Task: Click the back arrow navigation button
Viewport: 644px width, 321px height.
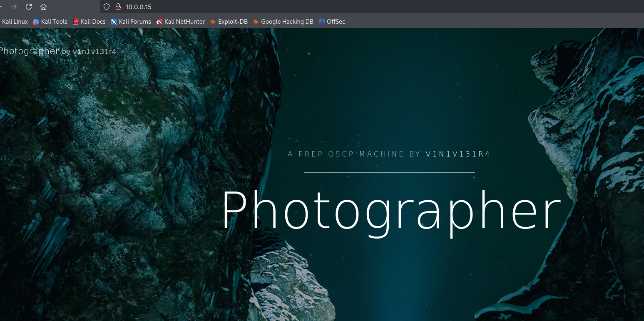Action: pos(1,7)
